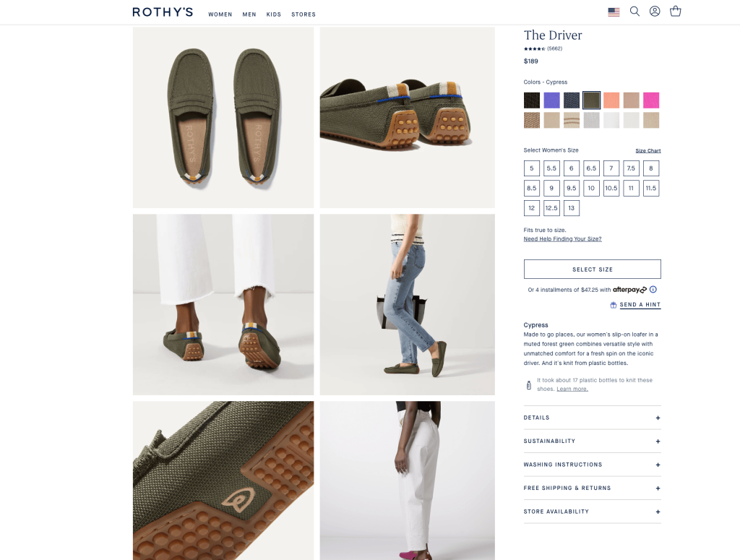The width and height of the screenshot is (740, 560).
Task: Click the gift icon beside Send a Hint
Action: [614, 305]
